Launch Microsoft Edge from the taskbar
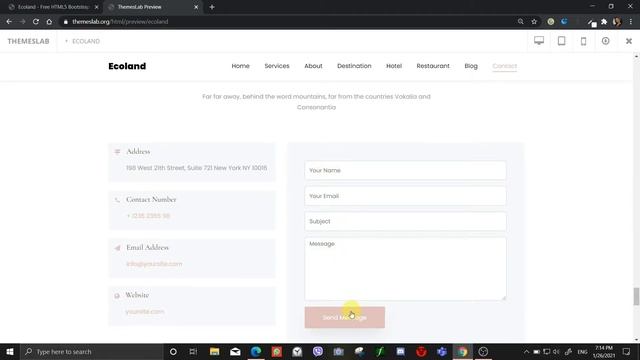Screen dimensions: 640x360 [x=256, y=351]
